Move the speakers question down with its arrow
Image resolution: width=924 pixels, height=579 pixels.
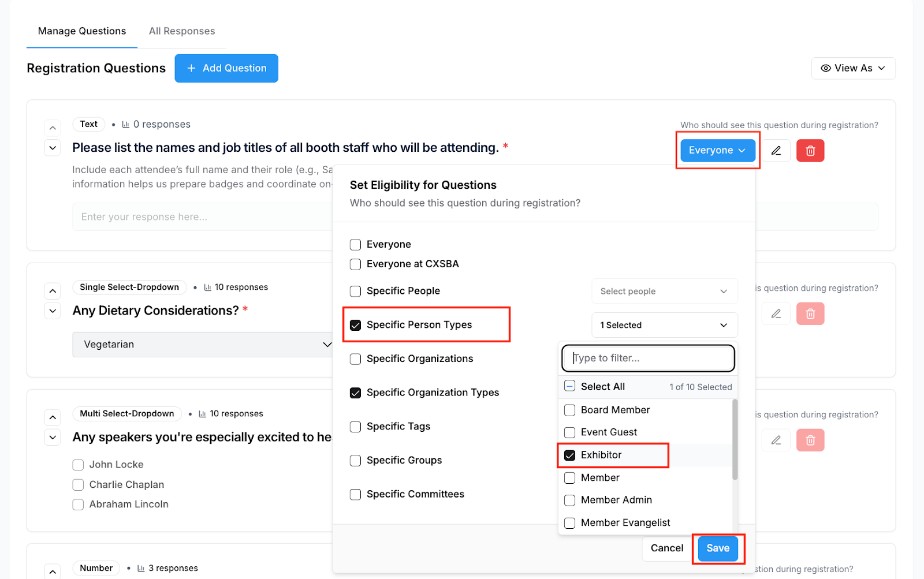coord(53,437)
